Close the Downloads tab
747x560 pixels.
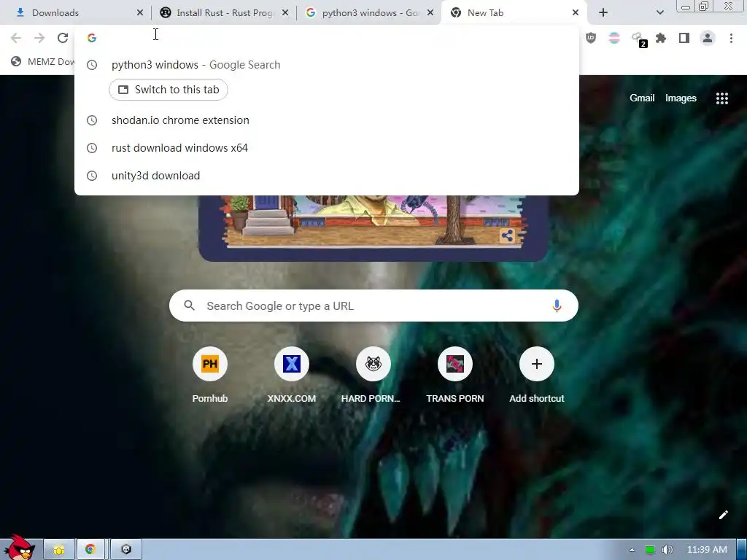coord(140,13)
